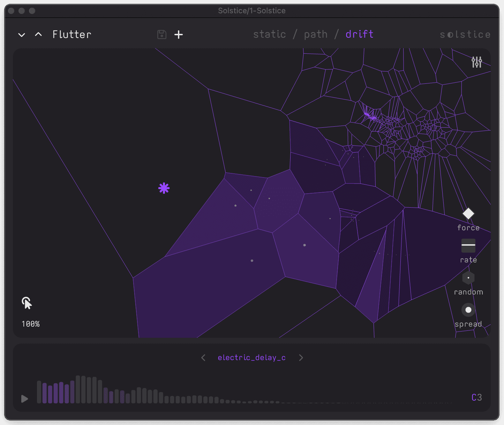
Task: Switch to path mode
Action: [x=316, y=34]
